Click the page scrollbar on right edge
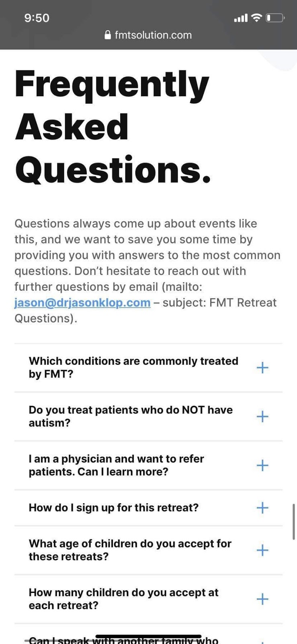Viewport: 297px width, 644px height. (x=294, y=521)
